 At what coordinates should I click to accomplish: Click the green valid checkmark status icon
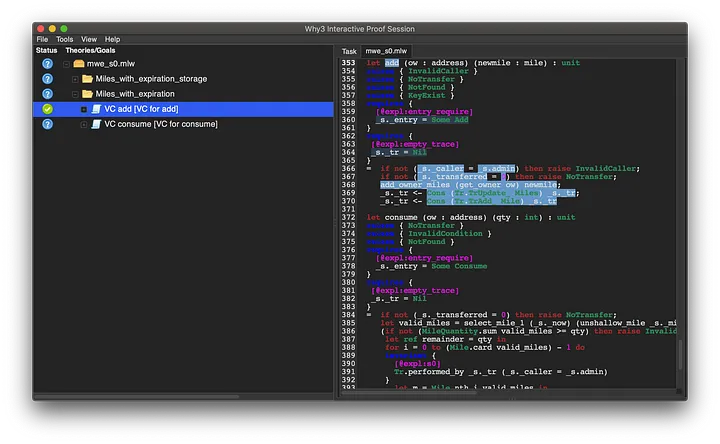point(47,109)
